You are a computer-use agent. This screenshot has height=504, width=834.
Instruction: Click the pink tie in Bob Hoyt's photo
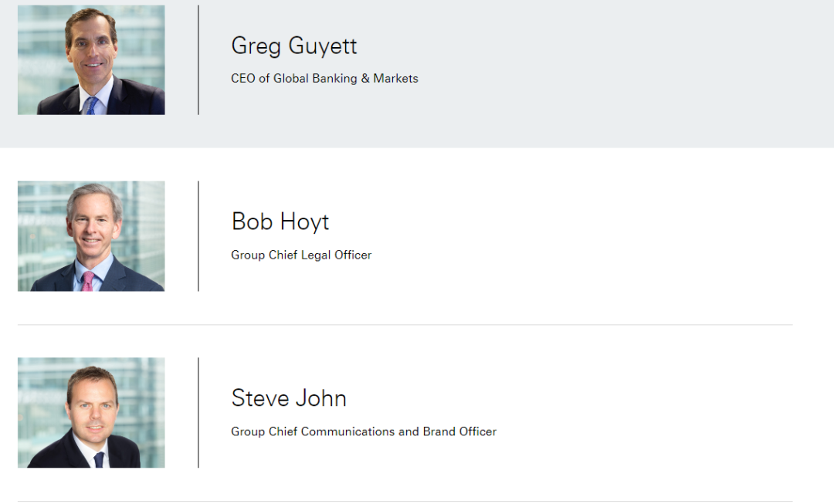pos(88,281)
